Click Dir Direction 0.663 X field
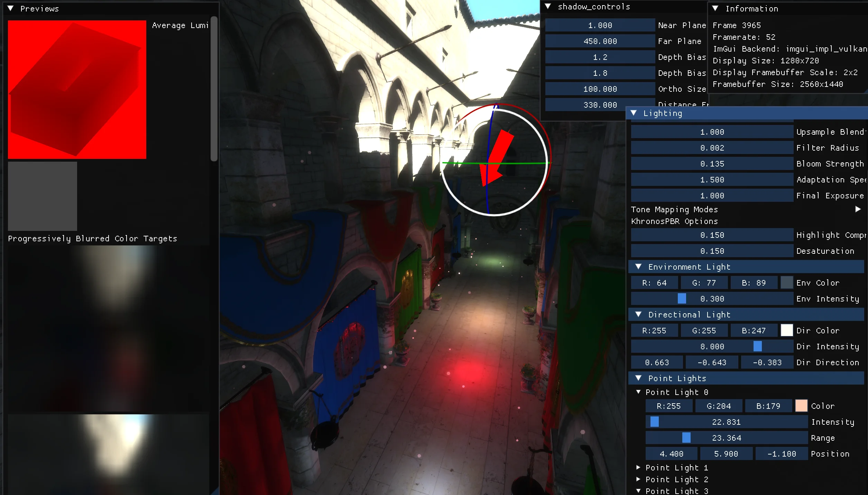This screenshot has height=495, width=868. click(x=657, y=362)
